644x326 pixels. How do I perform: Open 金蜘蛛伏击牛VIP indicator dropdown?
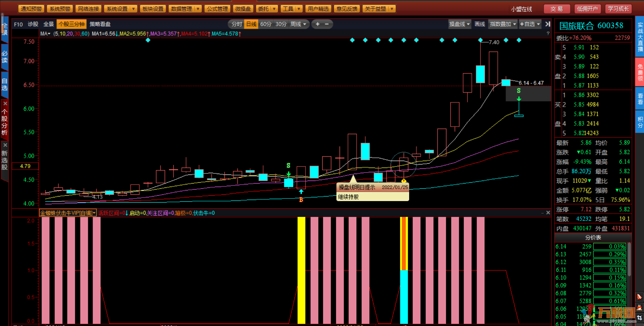pyautogui.click(x=94, y=213)
